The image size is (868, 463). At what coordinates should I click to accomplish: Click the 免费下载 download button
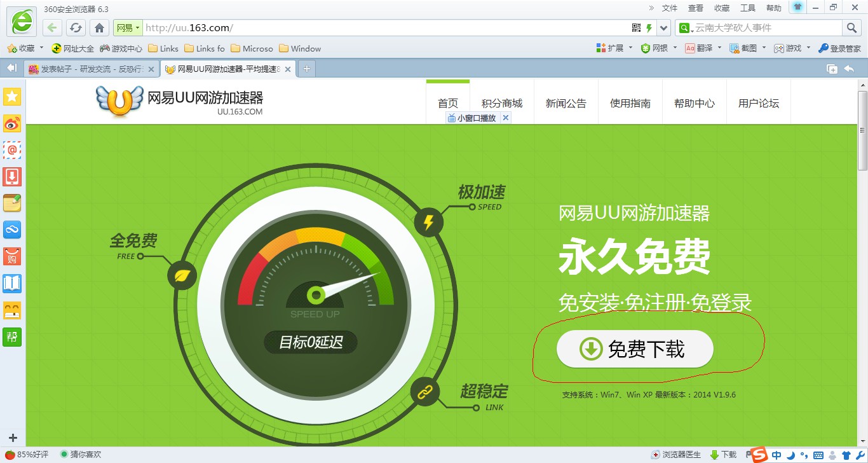(635, 349)
